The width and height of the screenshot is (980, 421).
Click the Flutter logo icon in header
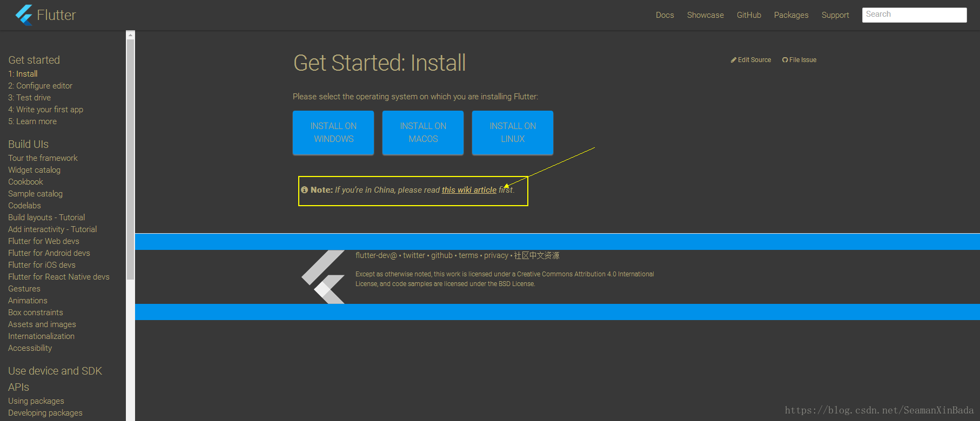pyautogui.click(x=24, y=15)
